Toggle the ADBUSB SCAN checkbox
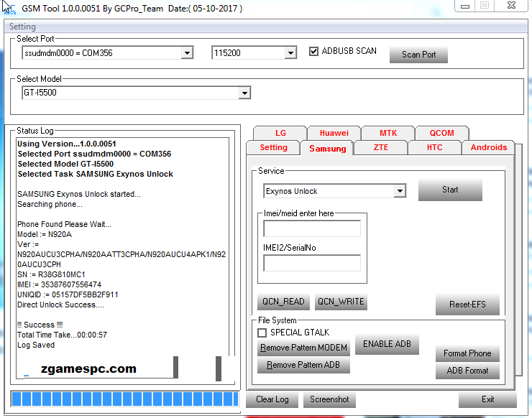 tap(313, 51)
